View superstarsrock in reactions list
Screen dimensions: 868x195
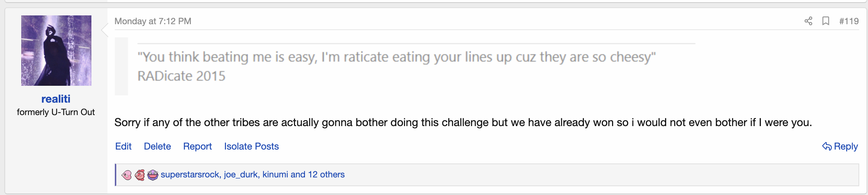point(190,174)
